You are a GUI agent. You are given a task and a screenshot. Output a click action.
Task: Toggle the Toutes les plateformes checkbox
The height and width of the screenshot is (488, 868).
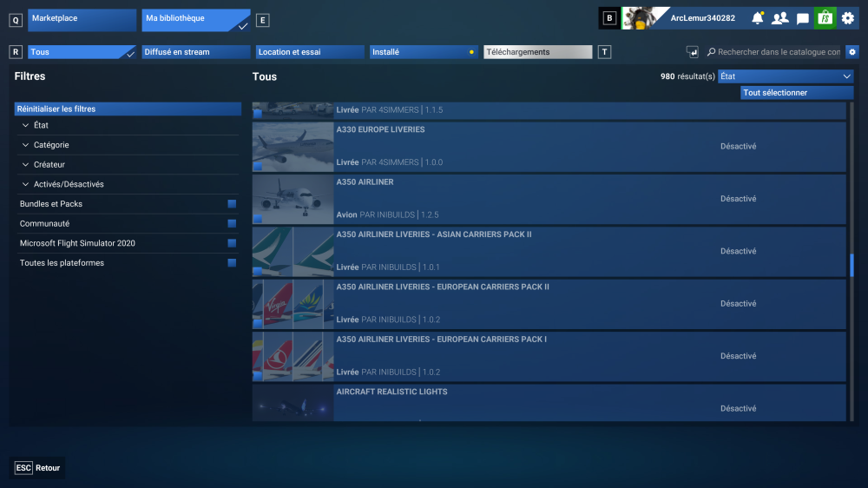[232, 263]
